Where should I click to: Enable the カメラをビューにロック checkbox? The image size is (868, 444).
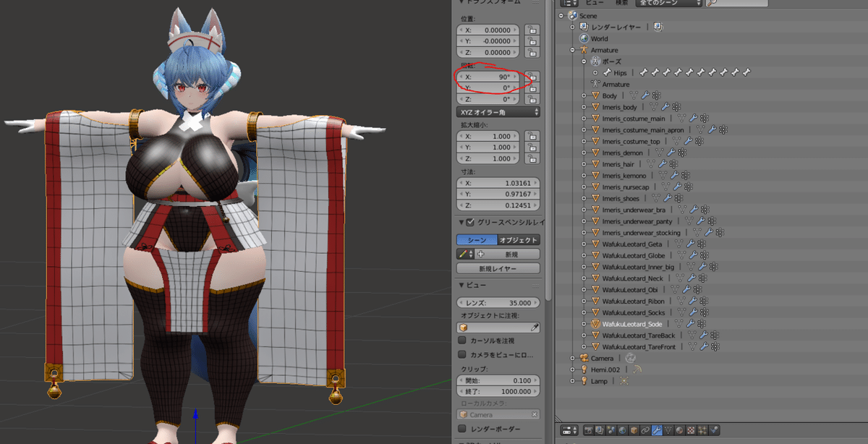point(463,354)
